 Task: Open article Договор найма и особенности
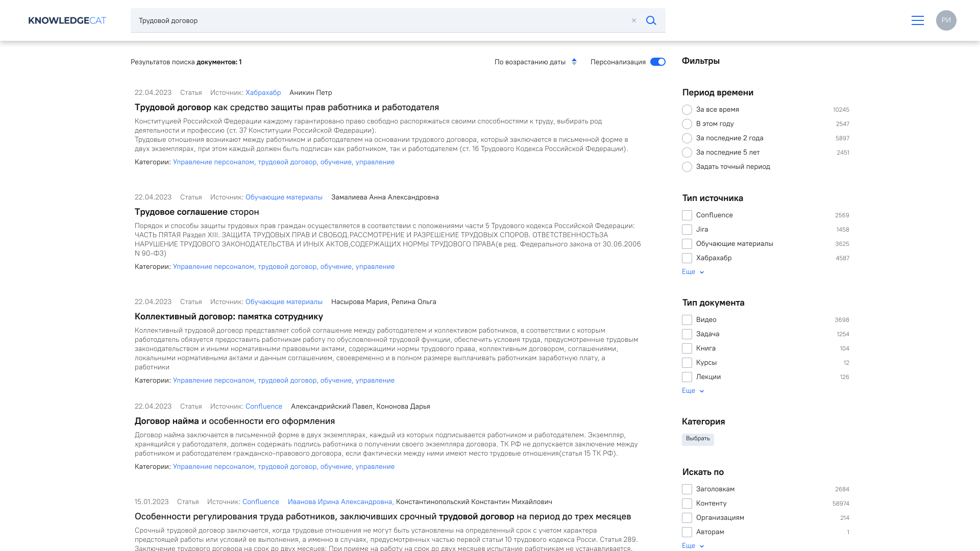coord(235,421)
